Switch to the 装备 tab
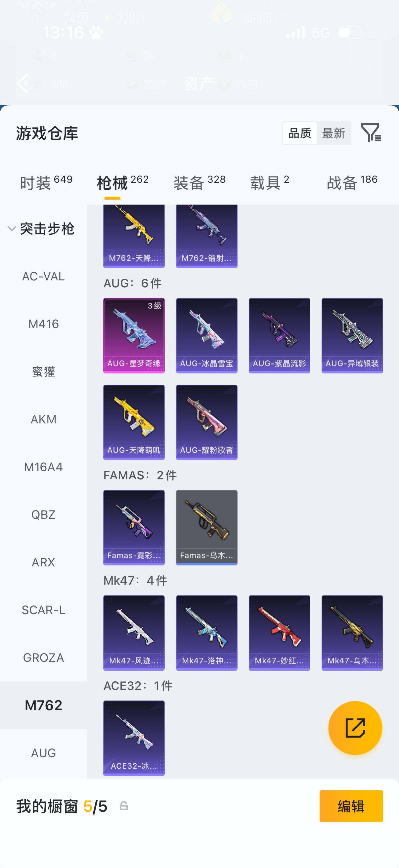Viewport: 399px width, 868px height. click(x=199, y=183)
